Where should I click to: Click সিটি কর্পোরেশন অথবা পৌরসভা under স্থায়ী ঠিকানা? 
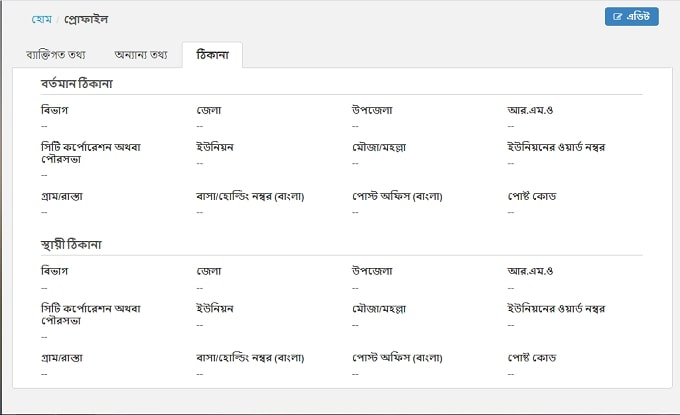click(x=91, y=314)
